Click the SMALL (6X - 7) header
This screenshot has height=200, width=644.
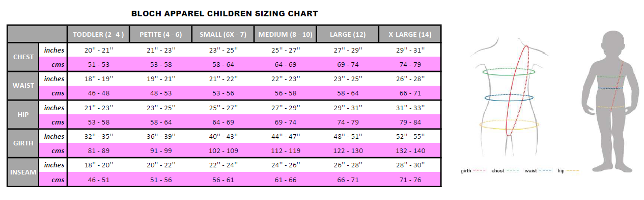[222, 34]
